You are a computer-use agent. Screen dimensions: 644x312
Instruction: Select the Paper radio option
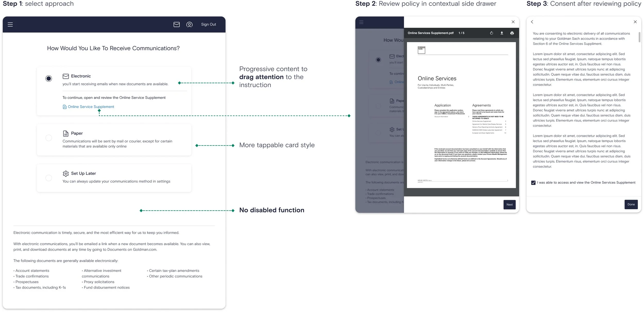coord(49,138)
